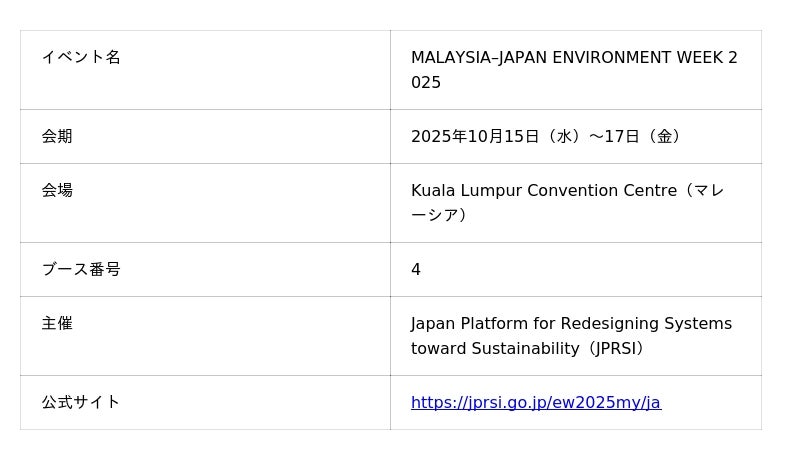
Task: Click the 主催 row label
Action: [x=57, y=324]
